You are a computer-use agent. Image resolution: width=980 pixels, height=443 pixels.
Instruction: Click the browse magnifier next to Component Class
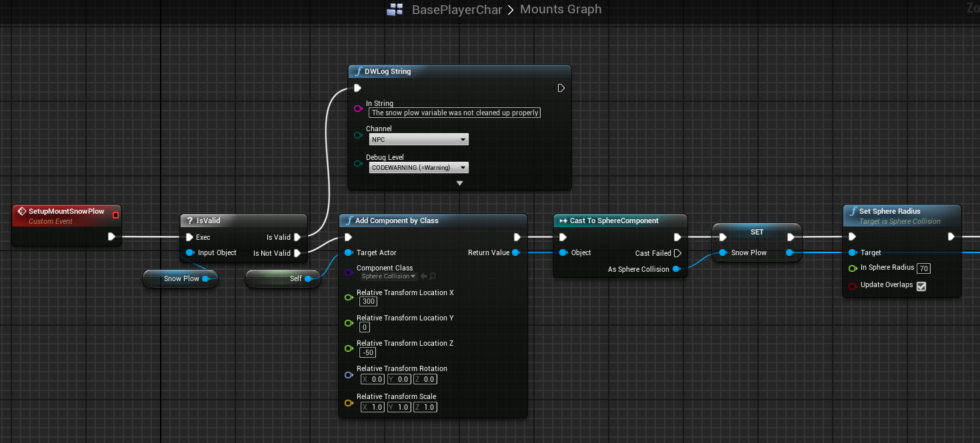[x=433, y=276]
